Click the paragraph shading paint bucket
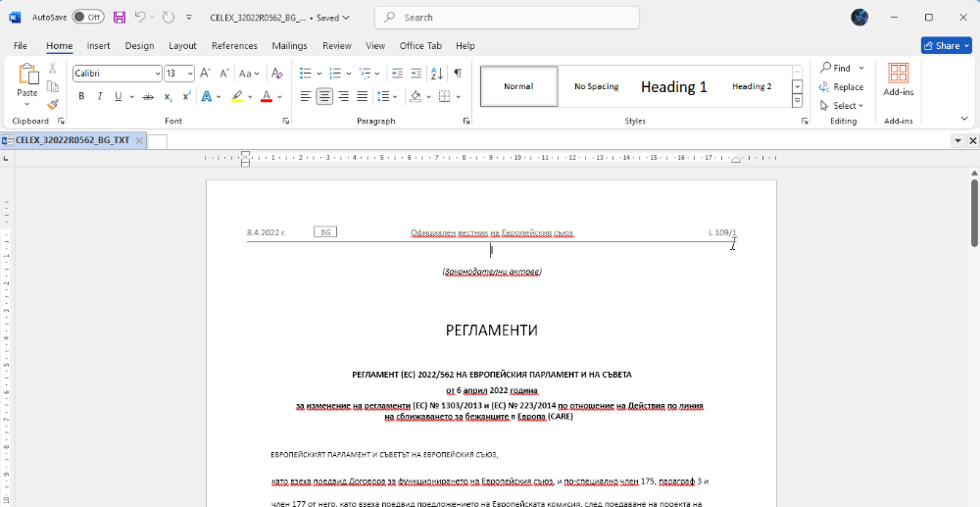 coord(416,97)
